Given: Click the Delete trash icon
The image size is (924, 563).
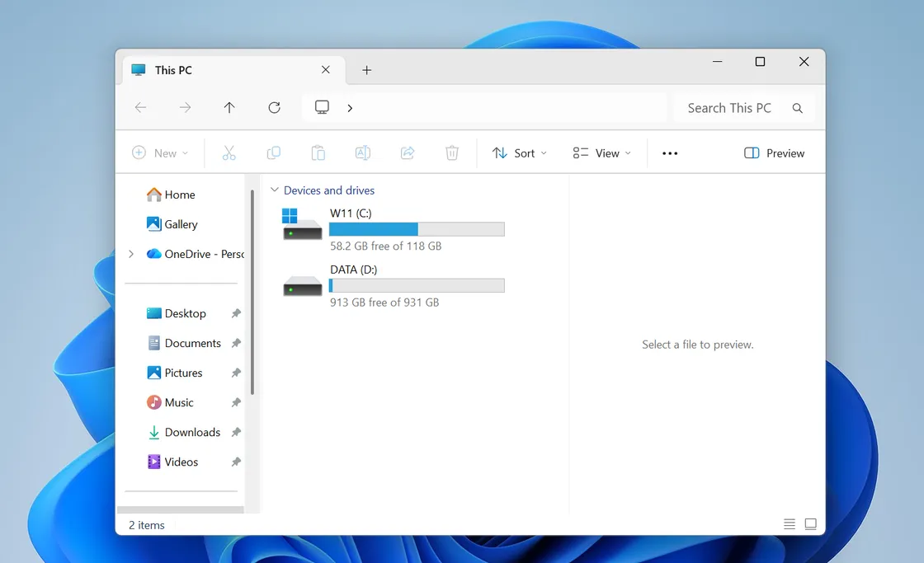Looking at the screenshot, I should coord(451,152).
